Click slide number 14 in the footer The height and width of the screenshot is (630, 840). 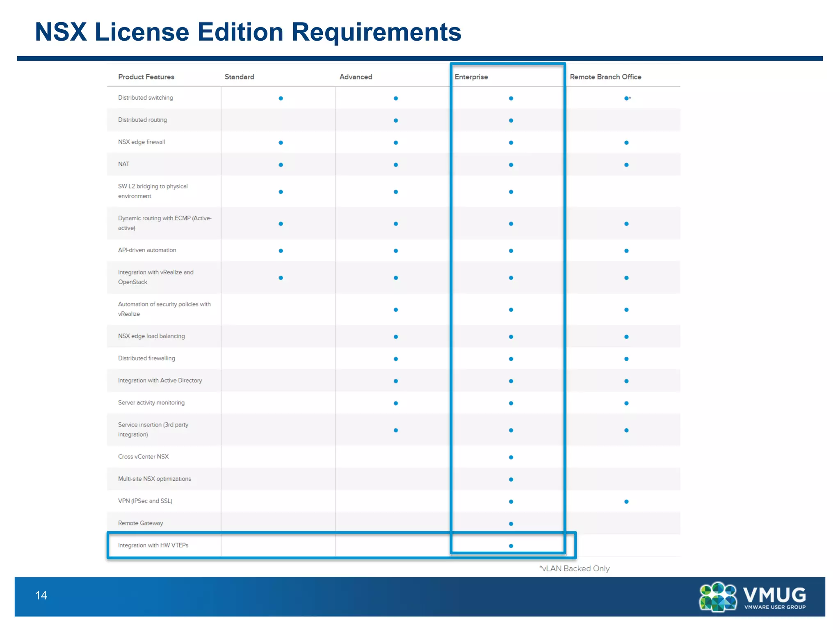[x=41, y=596]
